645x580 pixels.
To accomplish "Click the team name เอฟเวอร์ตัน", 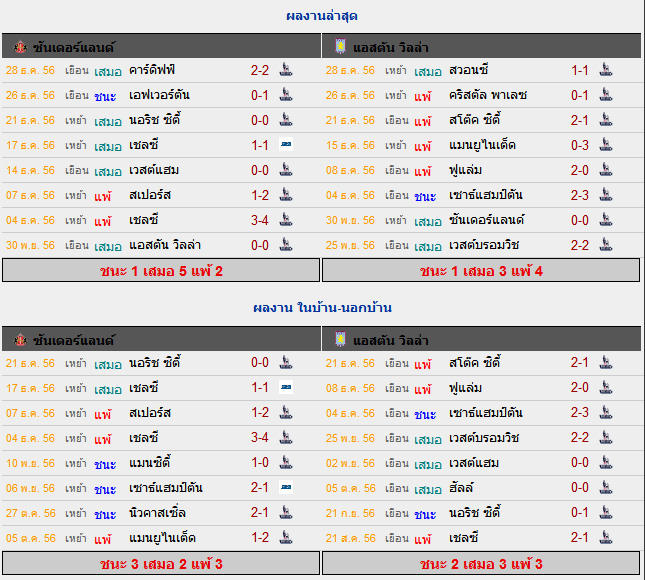I will point(159,95).
